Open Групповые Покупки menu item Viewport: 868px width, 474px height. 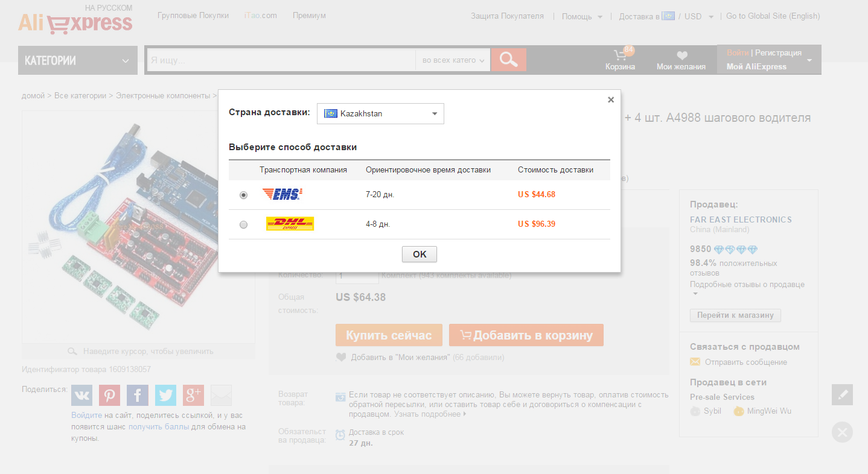pyautogui.click(x=193, y=15)
